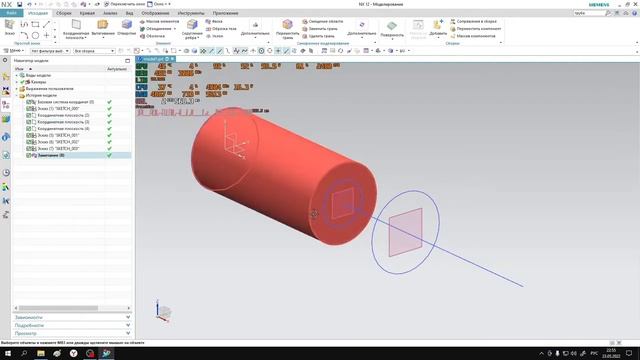The width and height of the screenshot is (640, 360).
Task: Click the blue Help icon top right
Action: coord(634,13)
